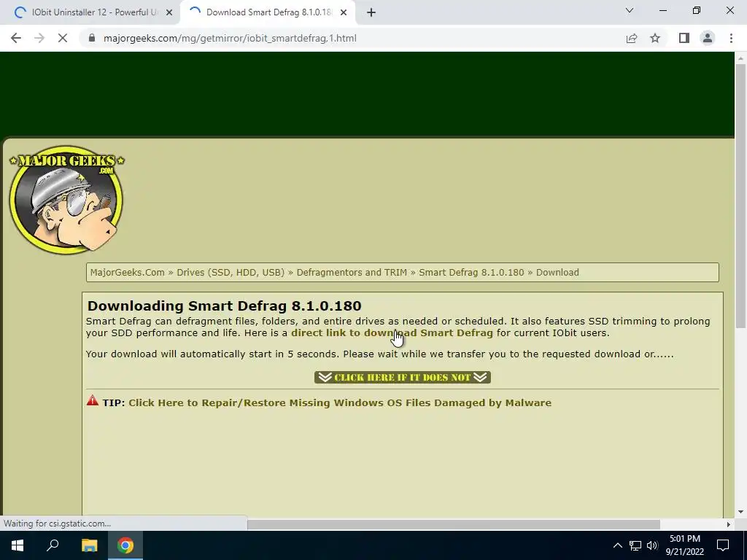Restore down the Chrome window
The image size is (747, 560).
(x=697, y=10)
